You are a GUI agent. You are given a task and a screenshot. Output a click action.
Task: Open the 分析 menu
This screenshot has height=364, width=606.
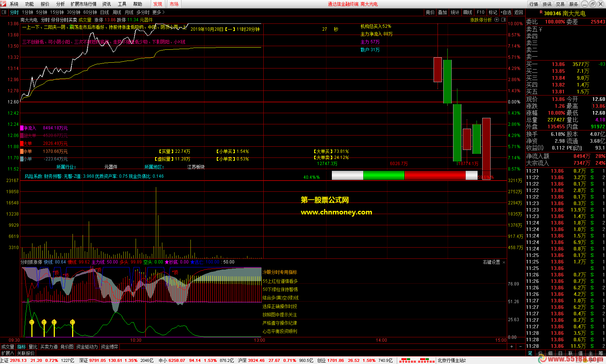(x=61, y=4)
